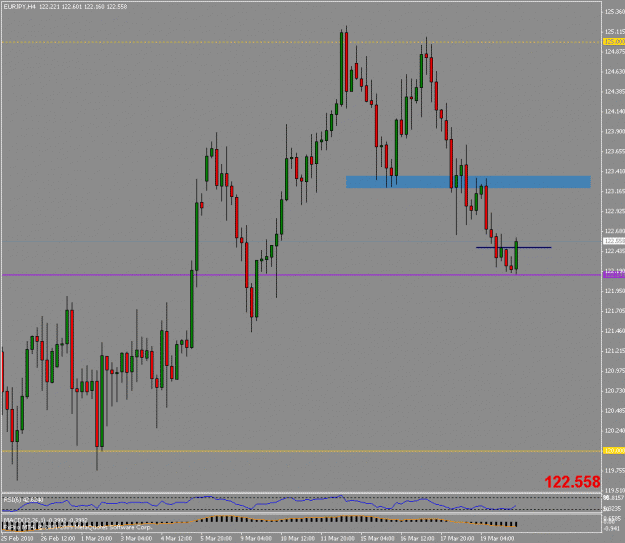
Task: Click the blue RSI line in the indicator window
Action: (259, 503)
